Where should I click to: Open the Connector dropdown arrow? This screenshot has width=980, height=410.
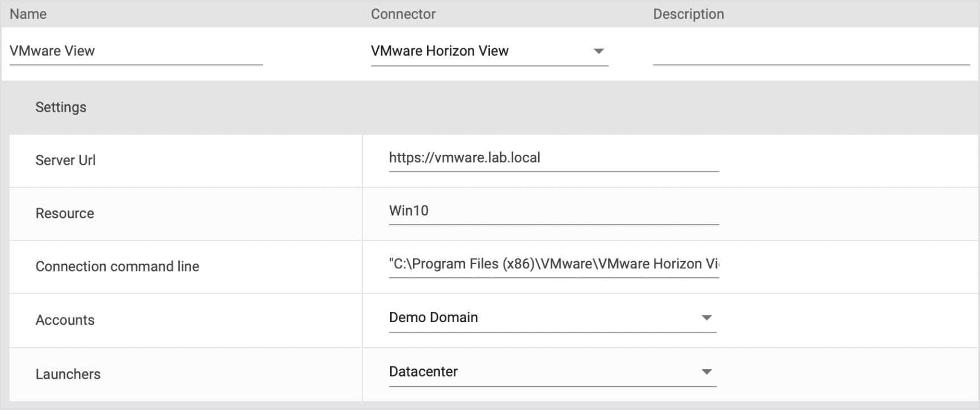pos(598,51)
